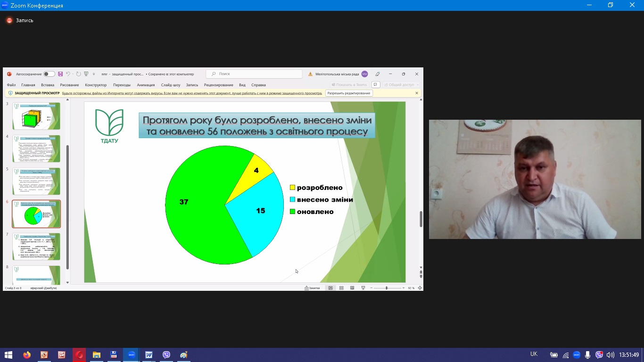Click Разрешить редактирование button
Screen dimensions: 644x362
[x=349, y=93]
